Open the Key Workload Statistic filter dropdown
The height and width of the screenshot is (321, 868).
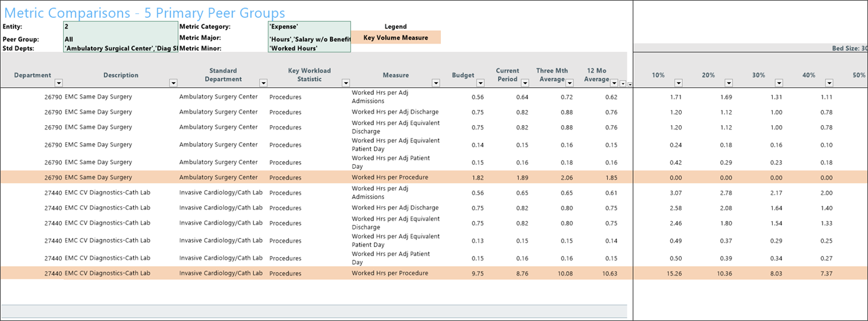346,83
